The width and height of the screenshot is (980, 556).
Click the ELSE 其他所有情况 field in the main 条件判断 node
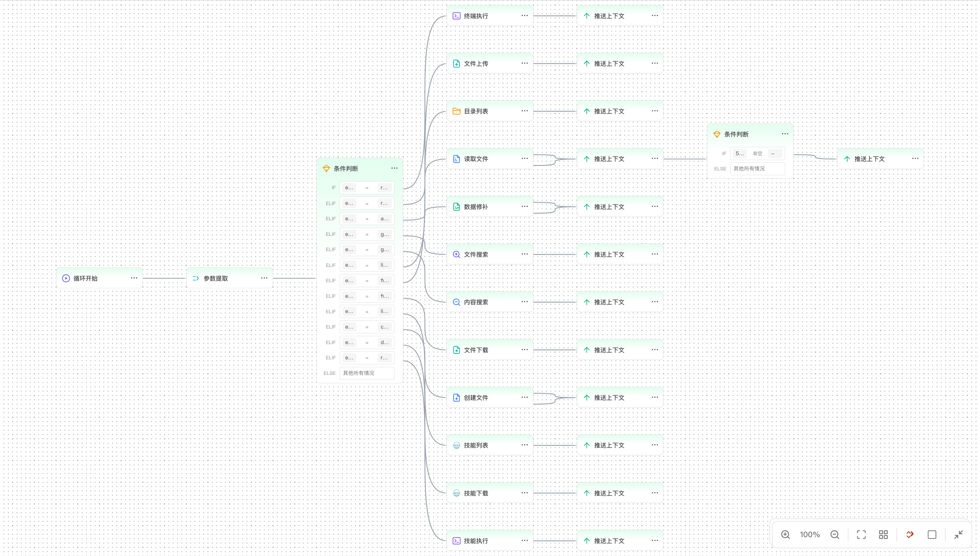point(367,373)
